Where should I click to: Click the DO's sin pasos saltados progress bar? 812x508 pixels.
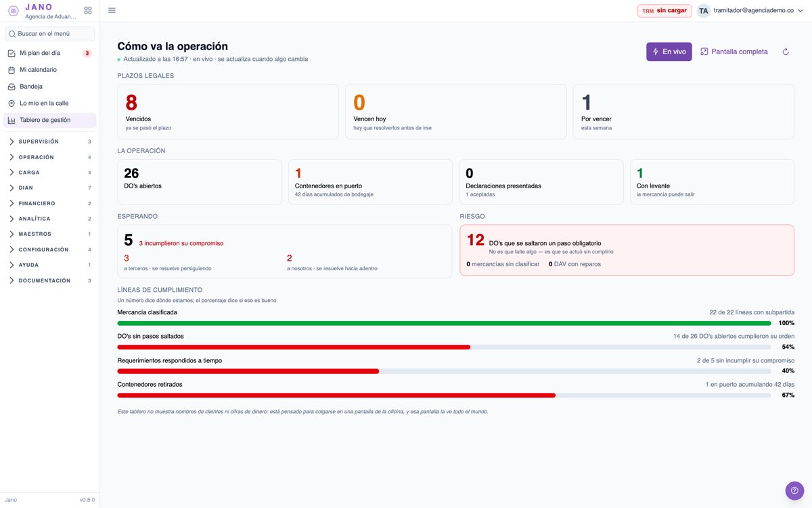tap(444, 347)
